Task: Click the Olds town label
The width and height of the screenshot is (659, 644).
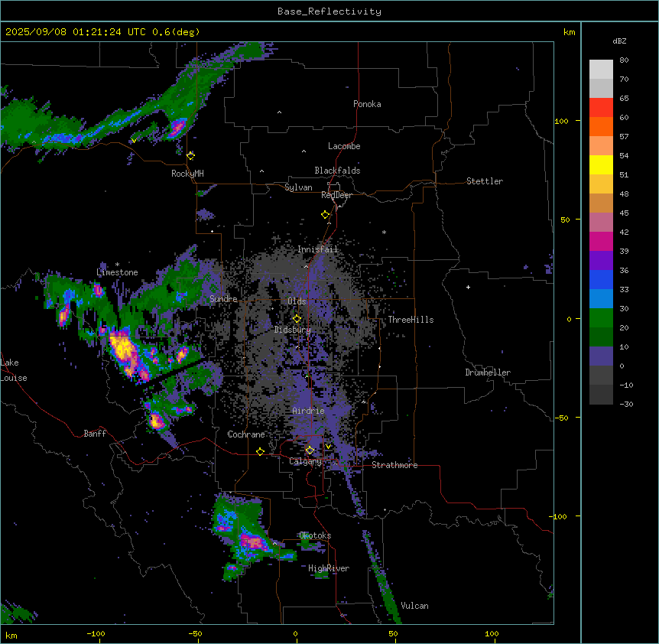Action: (297, 301)
